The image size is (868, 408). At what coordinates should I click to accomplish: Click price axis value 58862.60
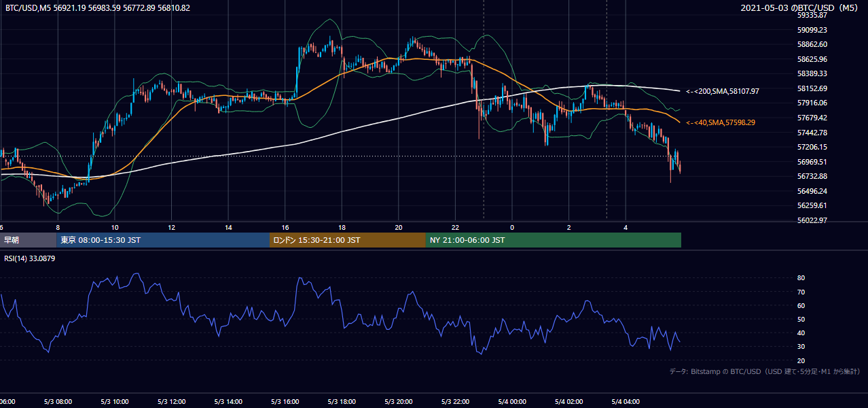pyautogui.click(x=812, y=44)
